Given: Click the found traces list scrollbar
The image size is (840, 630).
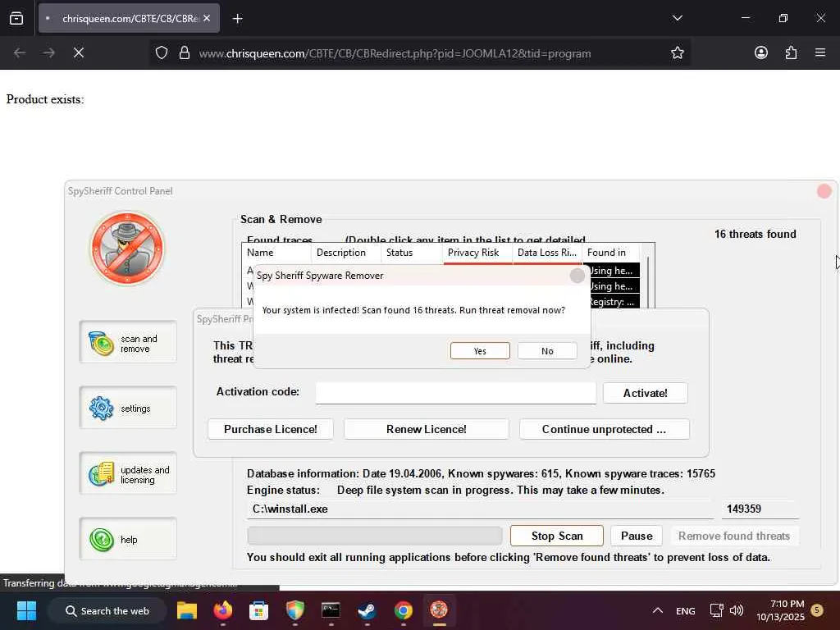Looking at the screenshot, I should [x=648, y=281].
